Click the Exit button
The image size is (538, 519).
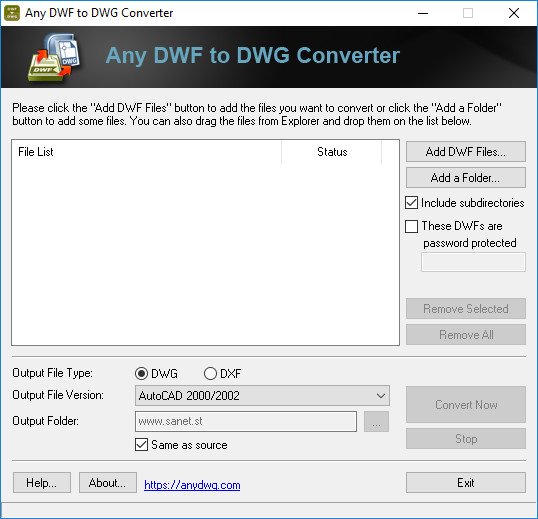click(x=466, y=483)
